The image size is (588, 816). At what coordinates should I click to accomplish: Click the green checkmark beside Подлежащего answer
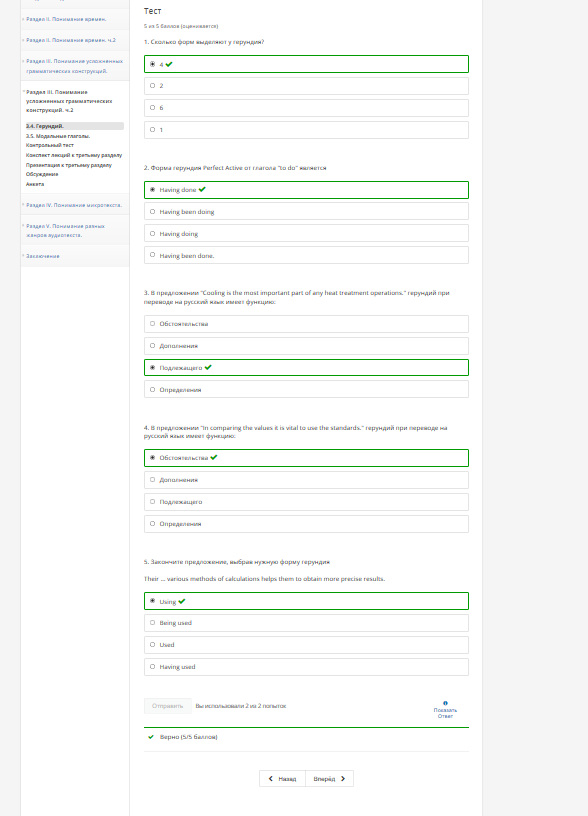[208, 367]
